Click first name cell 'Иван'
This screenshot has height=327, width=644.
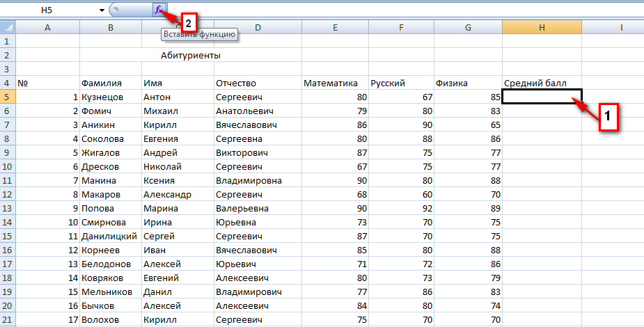coord(178,250)
